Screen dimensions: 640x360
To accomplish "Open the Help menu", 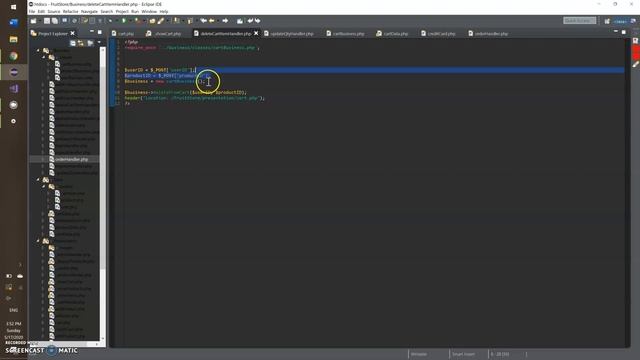I will point(164,12).
